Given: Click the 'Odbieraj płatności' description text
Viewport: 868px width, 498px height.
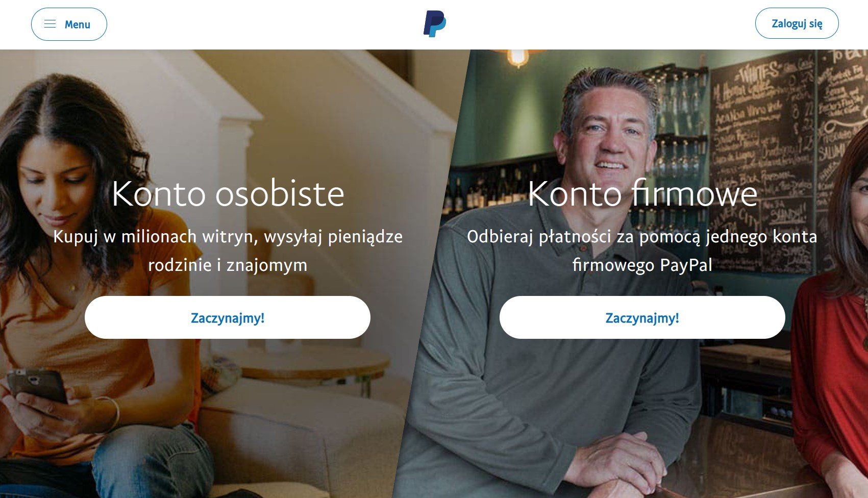Looking at the screenshot, I should (642, 237).
